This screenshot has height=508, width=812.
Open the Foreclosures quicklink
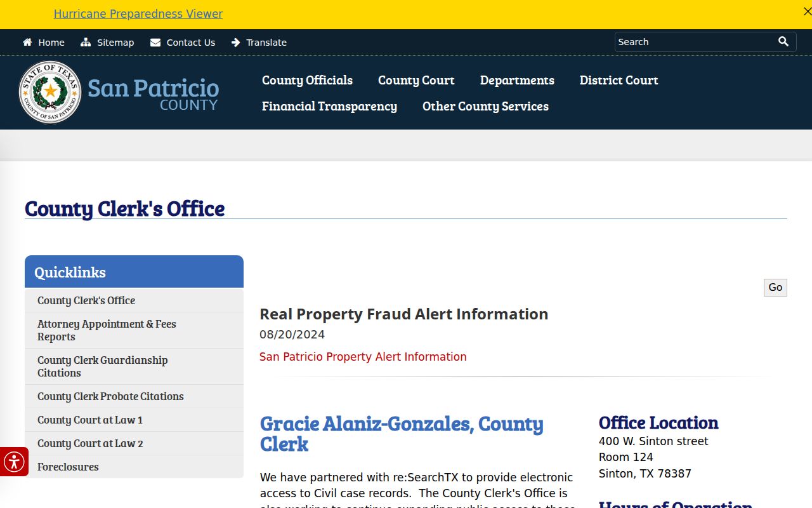coord(134,467)
